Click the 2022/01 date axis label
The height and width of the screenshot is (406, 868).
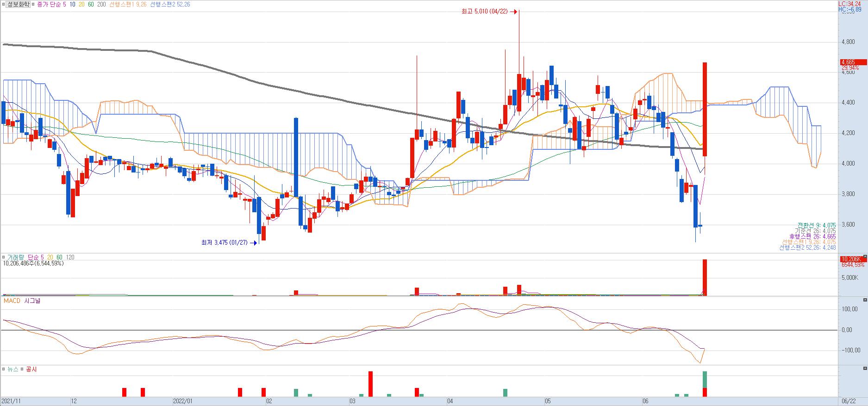tap(182, 401)
